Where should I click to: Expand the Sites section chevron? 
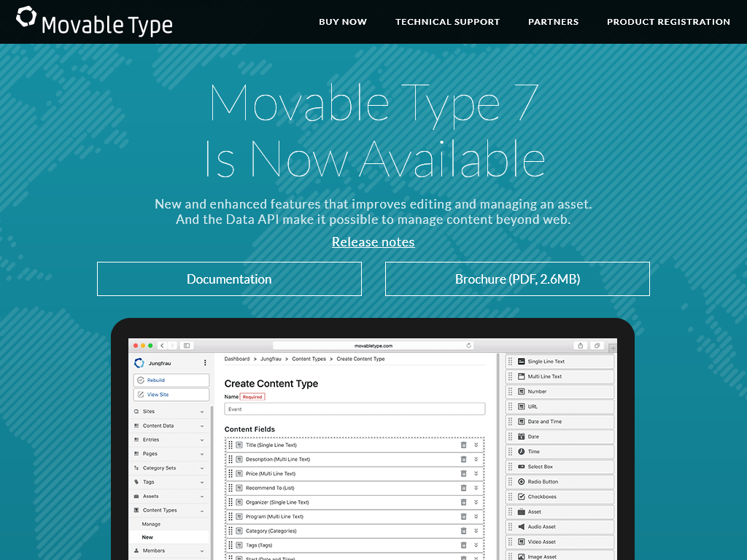pyautogui.click(x=201, y=411)
